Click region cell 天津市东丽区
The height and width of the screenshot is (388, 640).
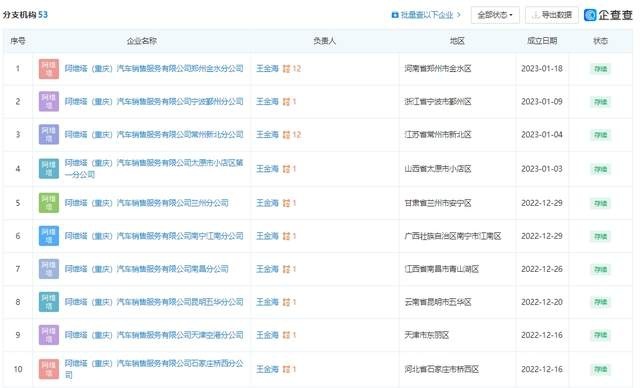[427, 335]
